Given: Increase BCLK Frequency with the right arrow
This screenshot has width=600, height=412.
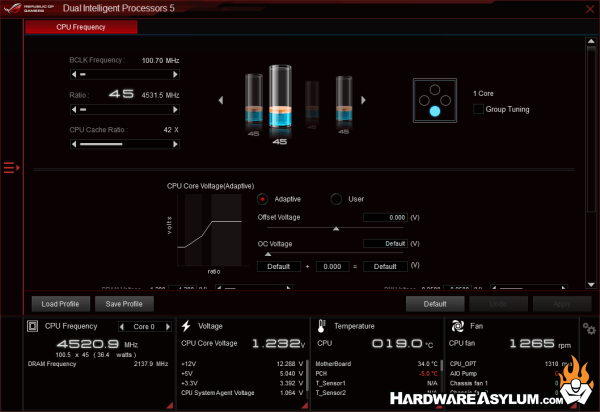Looking at the screenshot, I should click(x=175, y=74).
